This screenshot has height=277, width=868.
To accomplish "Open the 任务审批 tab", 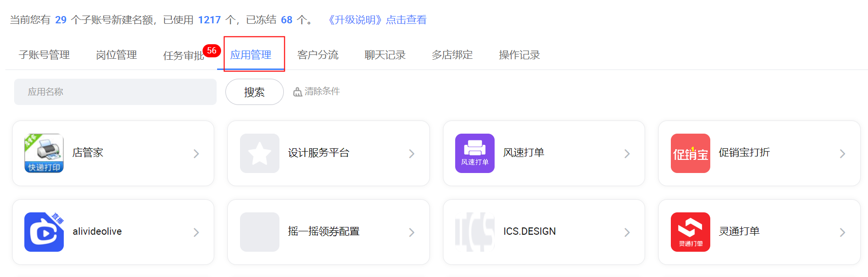I will (x=184, y=55).
